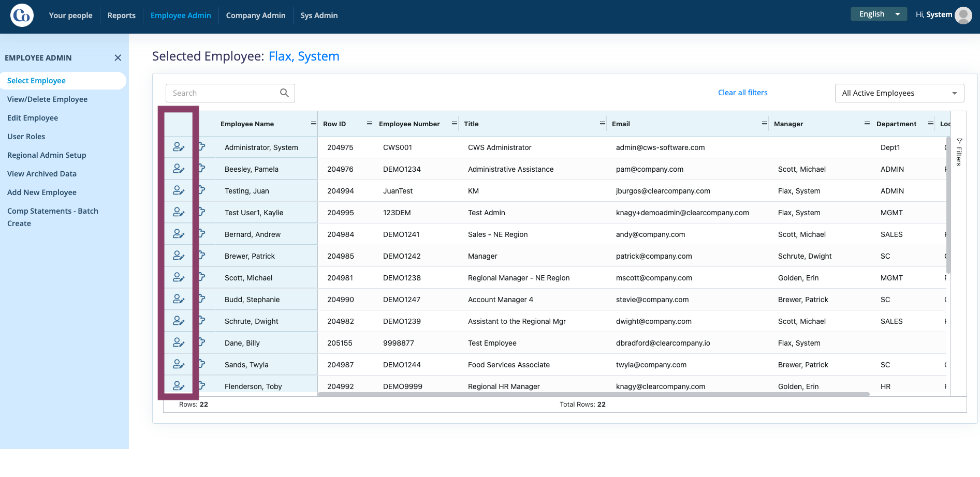Click edit-user icon for Dane, Billy
Screen dimensions: 980x477
[179, 342]
